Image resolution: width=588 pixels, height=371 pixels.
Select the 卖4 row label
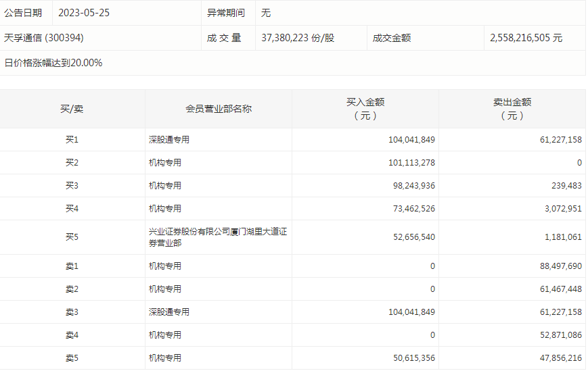click(72, 335)
